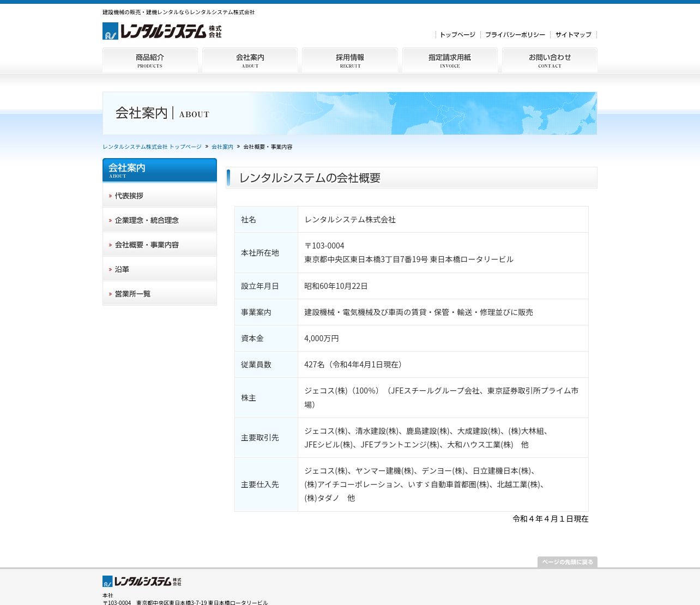
Task: Click the 事業案内 row label
Action: 256,312
